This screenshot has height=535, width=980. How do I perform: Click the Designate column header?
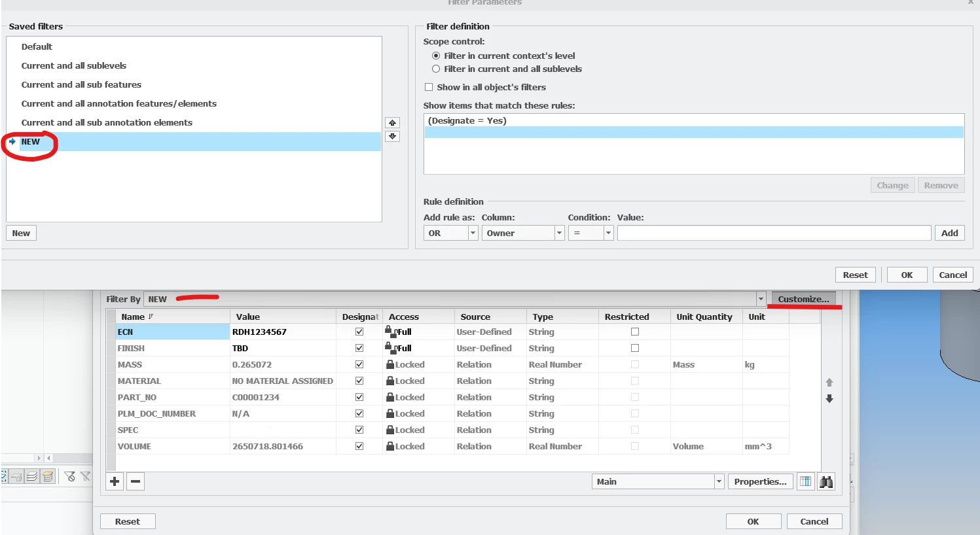pos(359,317)
